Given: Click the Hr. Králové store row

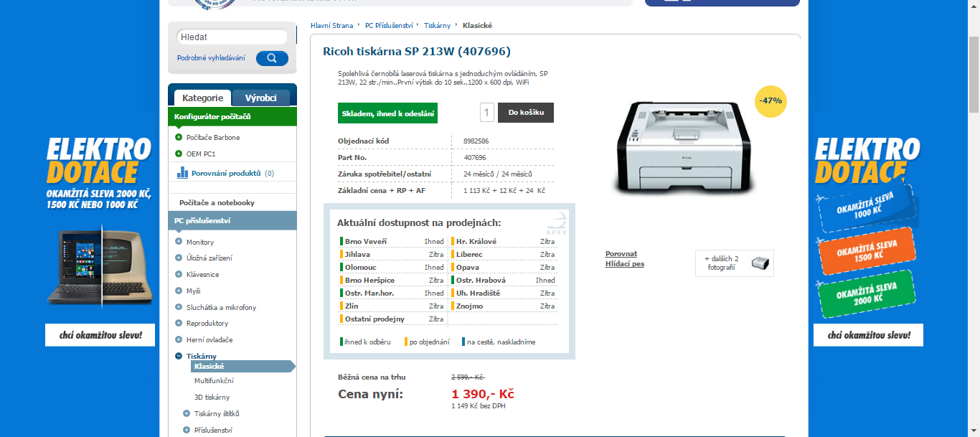Looking at the screenshot, I should coord(503,241).
